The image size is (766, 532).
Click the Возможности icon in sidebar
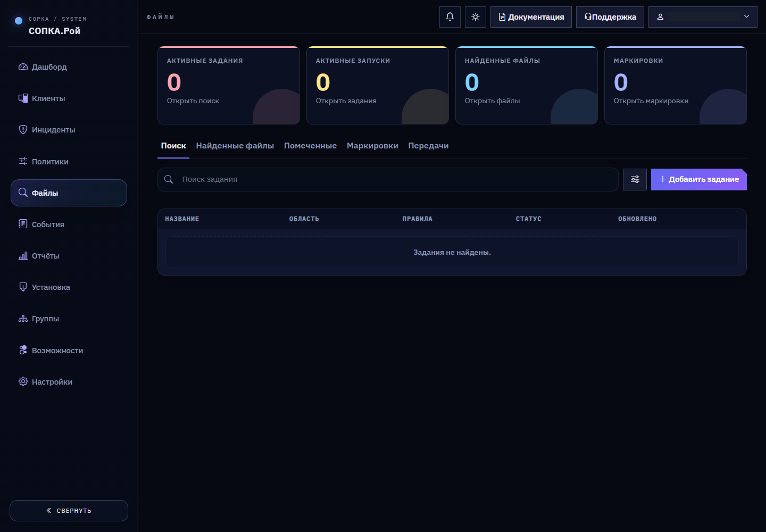tap(23, 350)
